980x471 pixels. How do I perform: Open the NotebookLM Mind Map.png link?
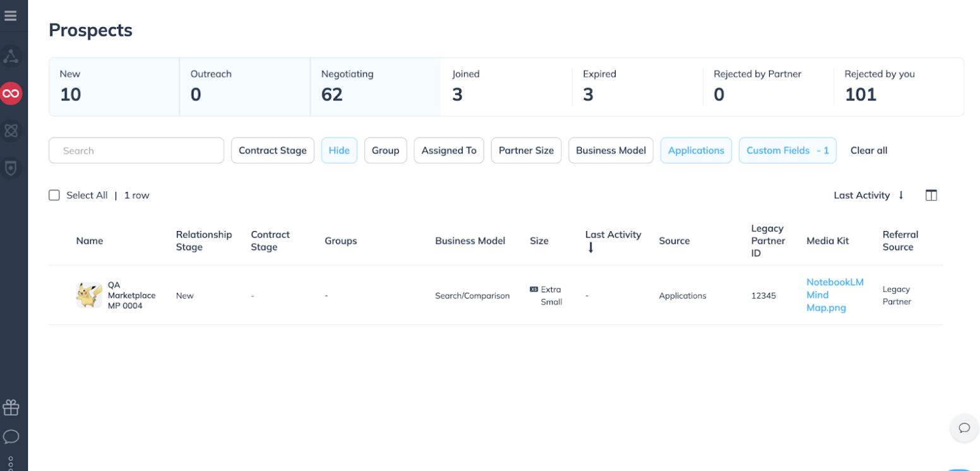click(835, 295)
